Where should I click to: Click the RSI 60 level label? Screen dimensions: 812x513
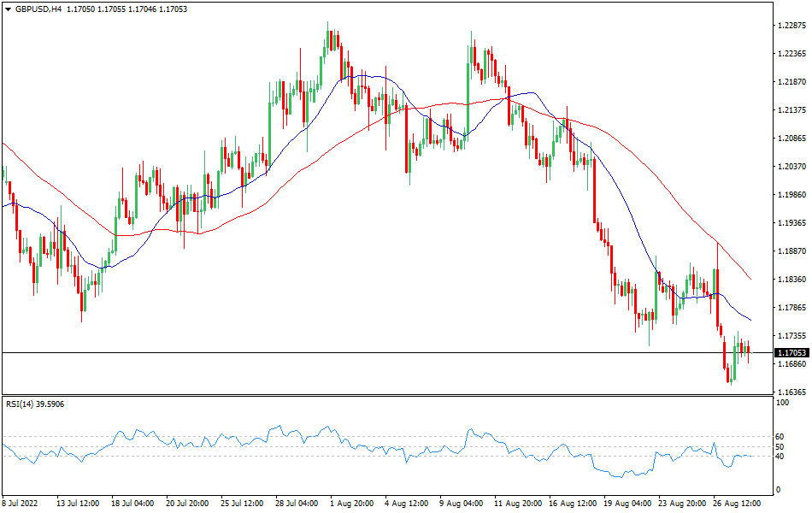(x=779, y=437)
